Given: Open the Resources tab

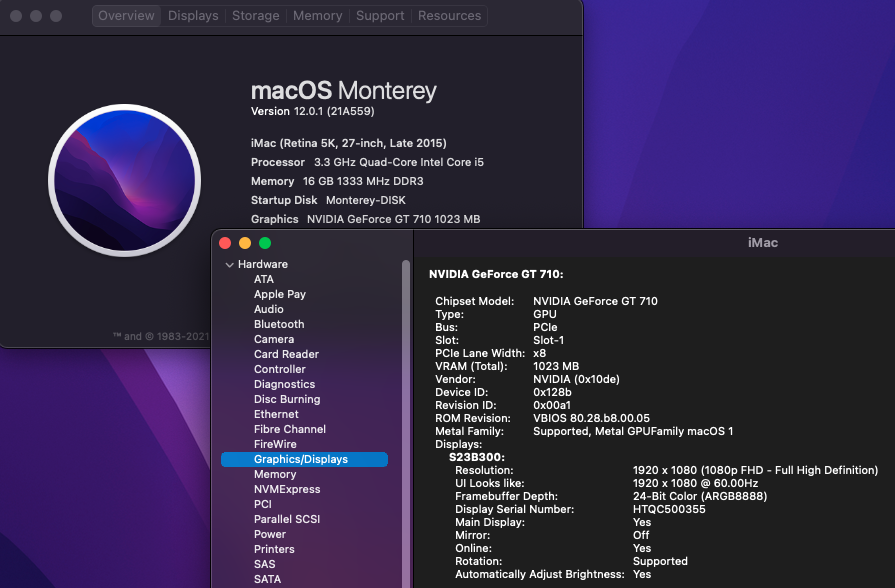Looking at the screenshot, I should [449, 15].
